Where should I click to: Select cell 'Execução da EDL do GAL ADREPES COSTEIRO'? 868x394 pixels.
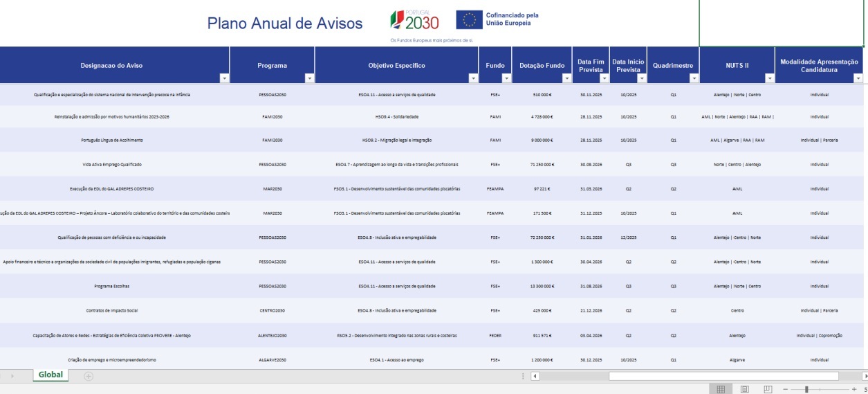tap(112, 188)
